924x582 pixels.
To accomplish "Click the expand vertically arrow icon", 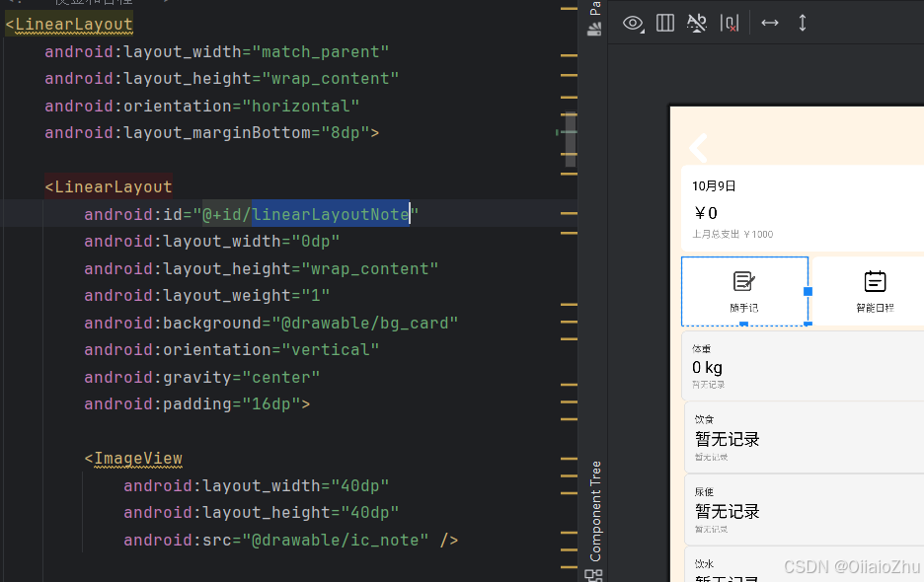I will tap(802, 23).
